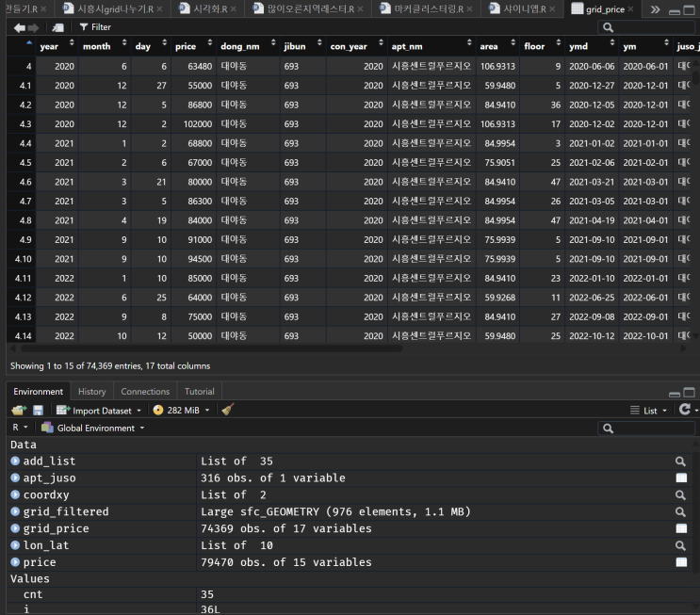This screenshot has width=700, height=615.
Task: Inspect add_list with magnifier icon
Action: [680, 461]
